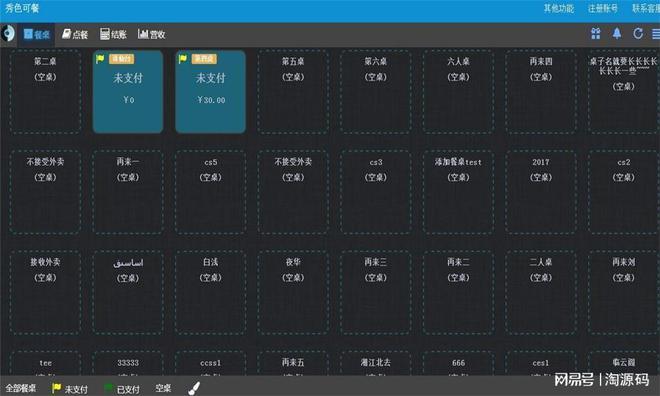Screen dimensions: 660x396
Task: Show all tables with 全部餐桌 filter
Action: tap(21, 388)
